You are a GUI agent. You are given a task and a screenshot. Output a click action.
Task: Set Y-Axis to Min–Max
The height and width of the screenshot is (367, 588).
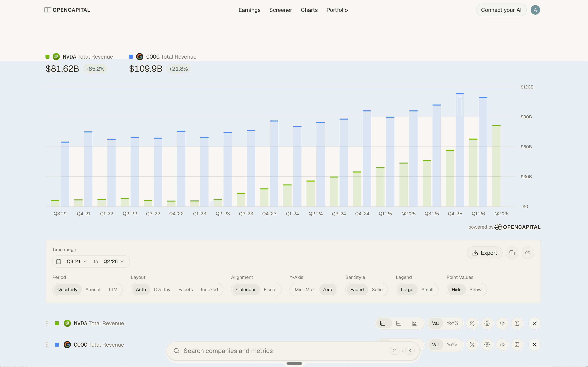[x=304, y=290]
